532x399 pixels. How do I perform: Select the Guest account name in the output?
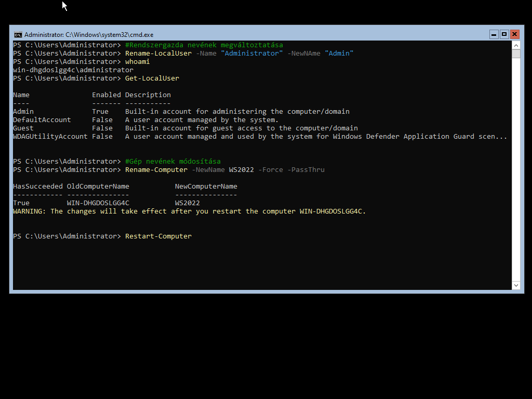coord(23,128)
